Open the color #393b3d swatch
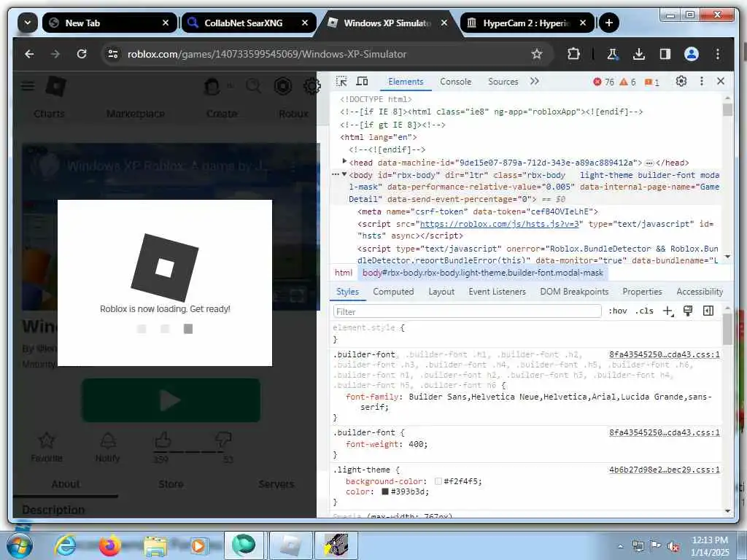The width and height of the screenshot is (747, 560). click(385, 491)
